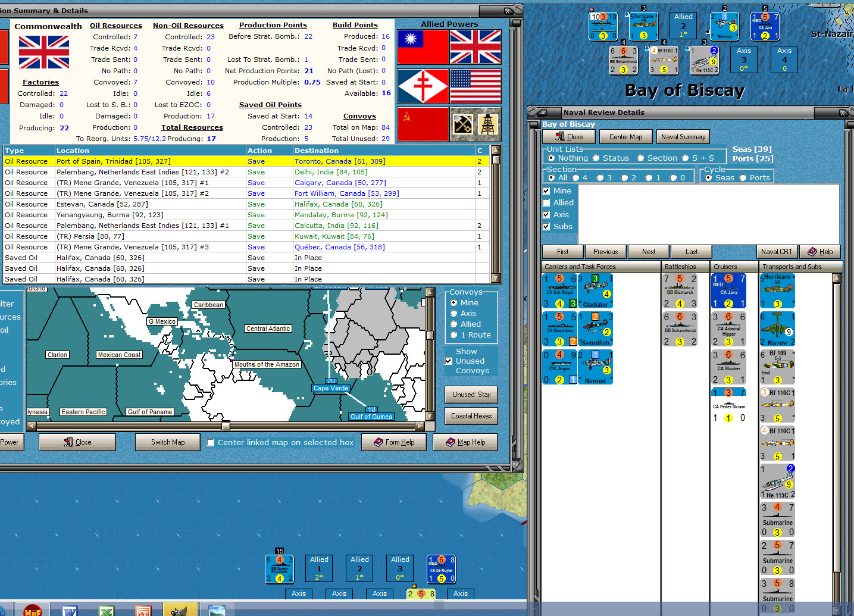
Task: Click the Cape Verde sea area label
Action: tap(331, 388)
